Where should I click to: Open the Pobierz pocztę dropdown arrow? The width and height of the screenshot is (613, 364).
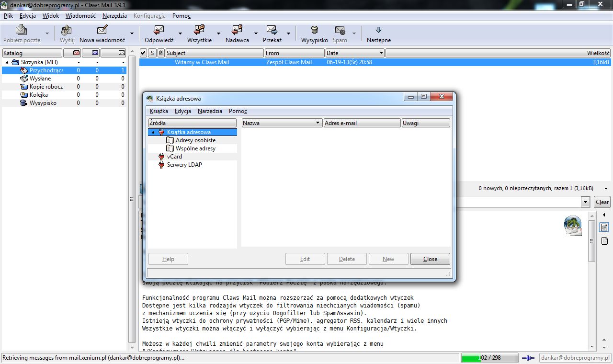(47, 34)
